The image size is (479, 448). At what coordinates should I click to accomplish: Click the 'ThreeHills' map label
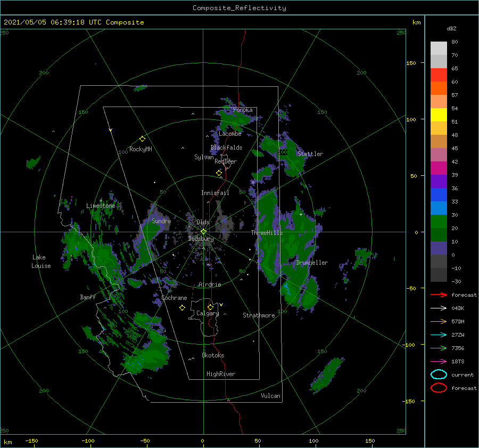click(x=267, y=233)
